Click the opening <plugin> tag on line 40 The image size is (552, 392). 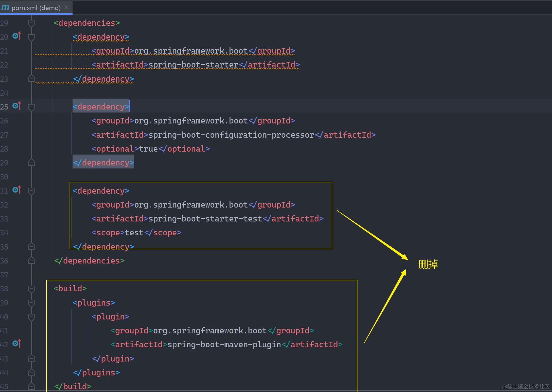[x=110, y=317]
